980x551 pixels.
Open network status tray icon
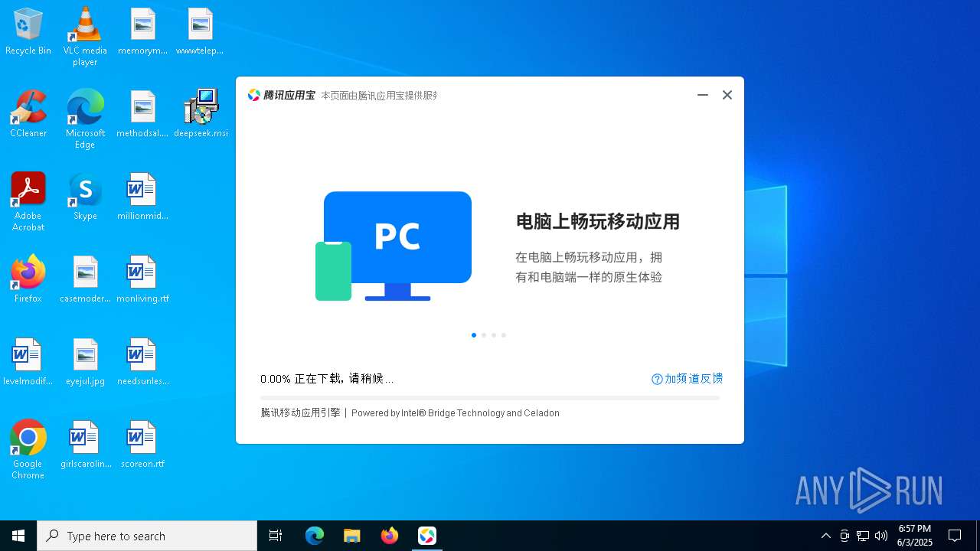click(863, 536)
